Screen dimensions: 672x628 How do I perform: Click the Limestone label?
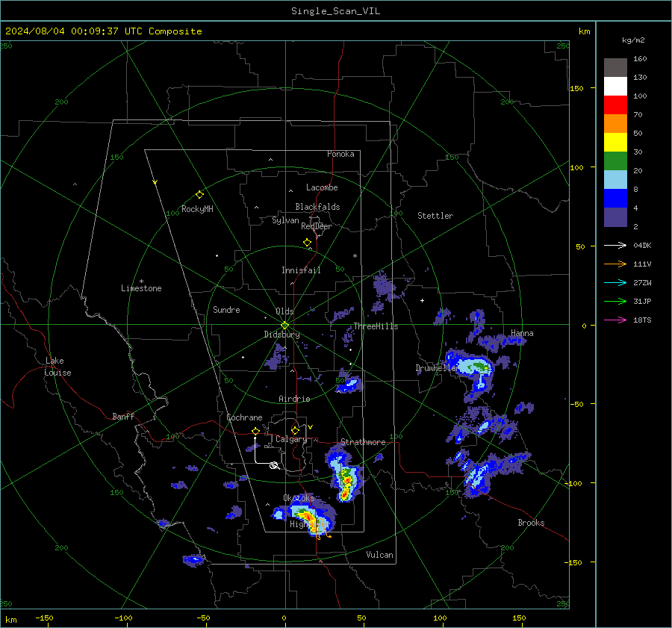click(x=141, y=288)
